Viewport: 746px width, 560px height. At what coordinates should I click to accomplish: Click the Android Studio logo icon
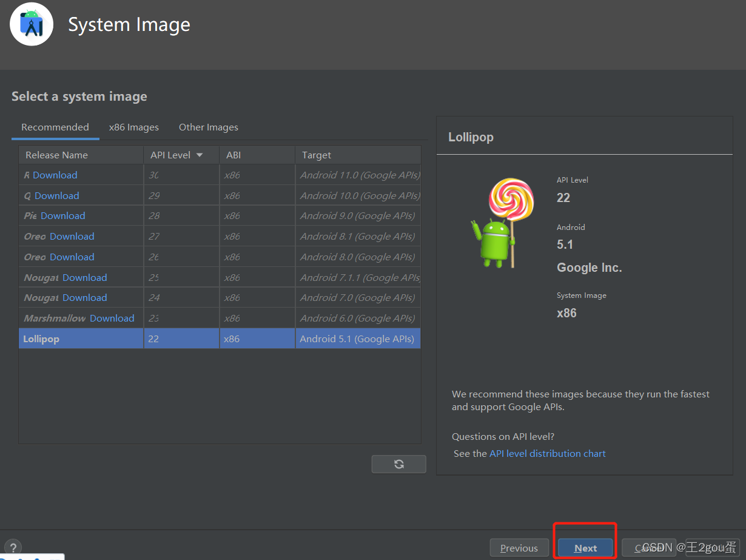point(32,24)
